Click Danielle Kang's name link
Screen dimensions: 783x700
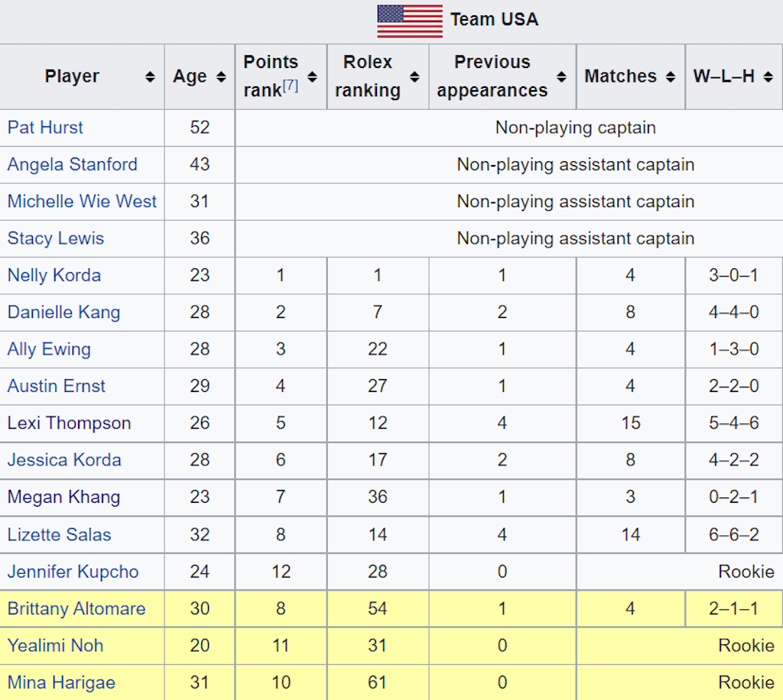63,313
